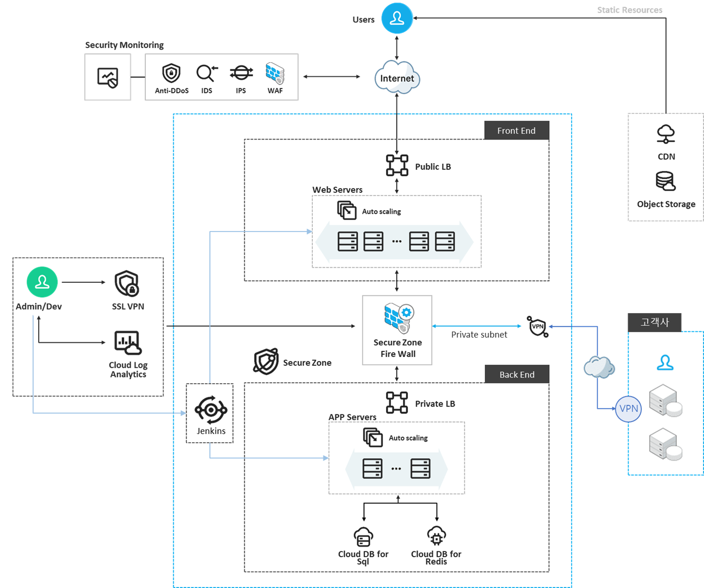
Task: Select the CDN icon
Action: 666,134
